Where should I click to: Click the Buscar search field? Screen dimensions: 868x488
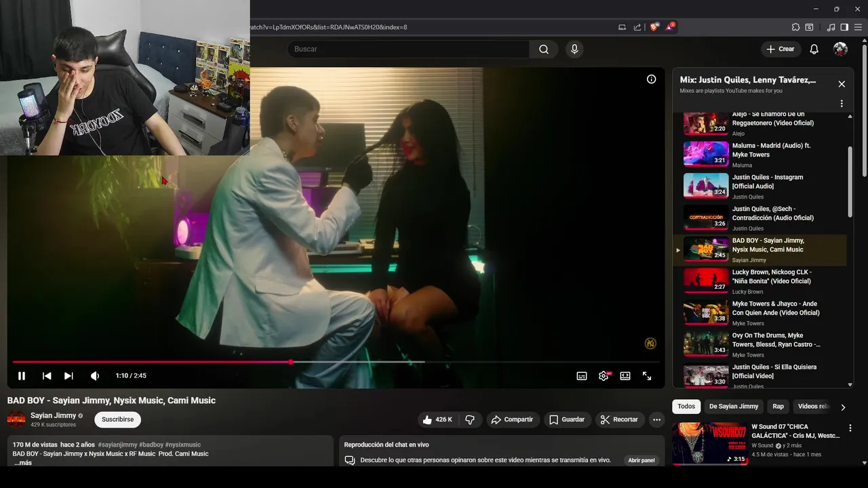pos(408,49)
